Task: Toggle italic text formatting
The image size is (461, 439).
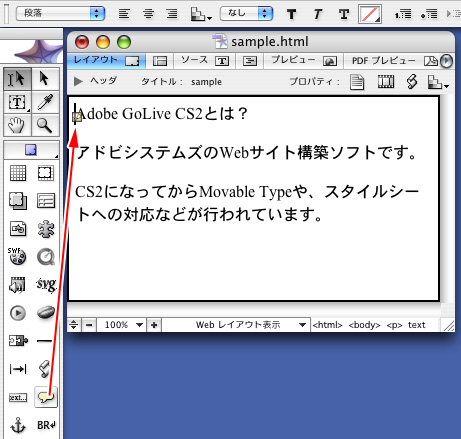Action: tap(317, 14)
